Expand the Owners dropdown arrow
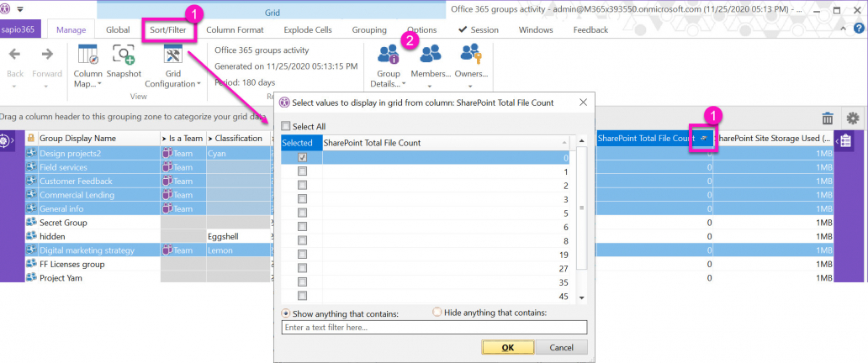Screen dimensions: 868x363 coord(470,87)
